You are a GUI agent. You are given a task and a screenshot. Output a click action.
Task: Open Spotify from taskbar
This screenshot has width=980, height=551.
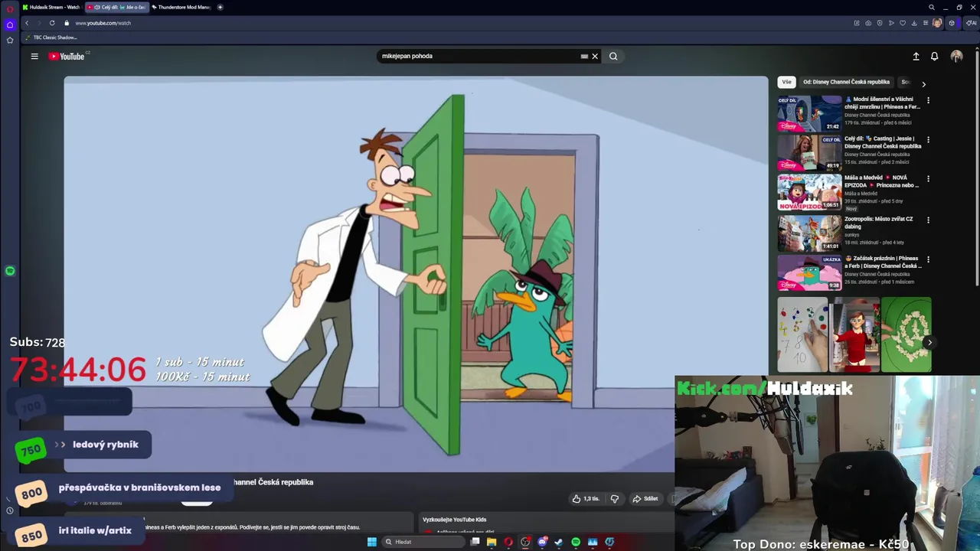coord(576,542)
